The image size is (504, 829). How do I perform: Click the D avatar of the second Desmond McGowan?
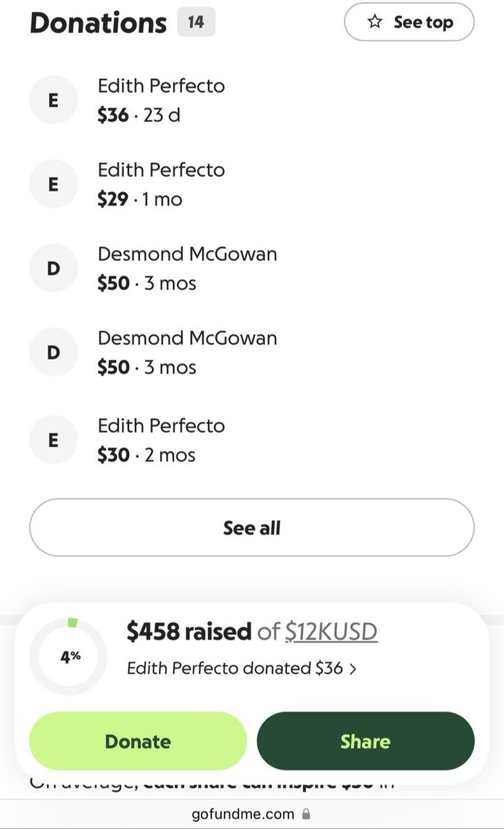[53, 352]
